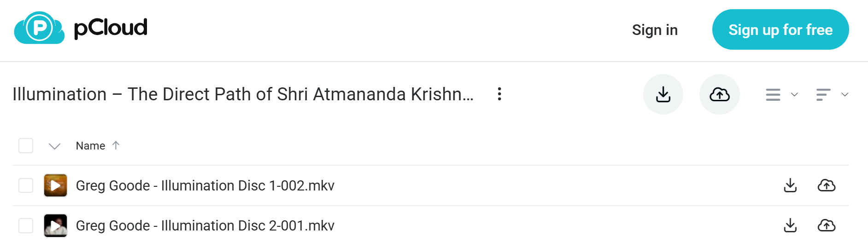Screen dimensions: 868x242
Task: Open the sort options dropdown
Action: [832, 95]
